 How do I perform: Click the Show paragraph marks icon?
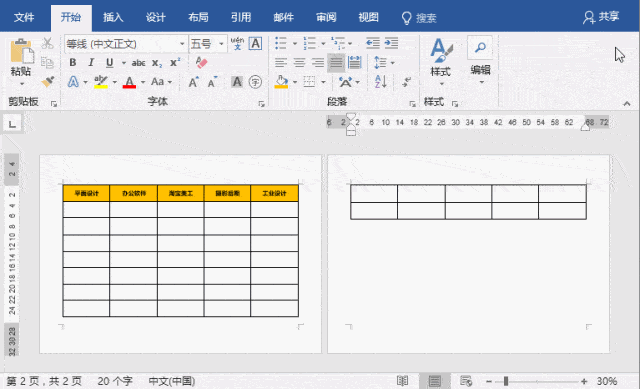tap(406, 82)
